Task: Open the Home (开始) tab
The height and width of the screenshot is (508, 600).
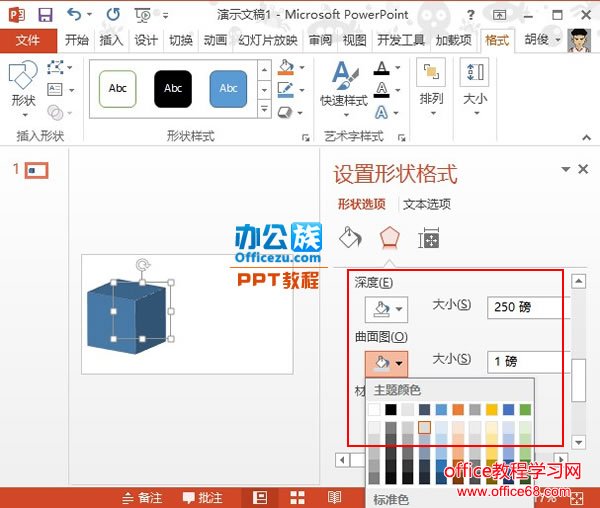Action: tap(77, 40)
